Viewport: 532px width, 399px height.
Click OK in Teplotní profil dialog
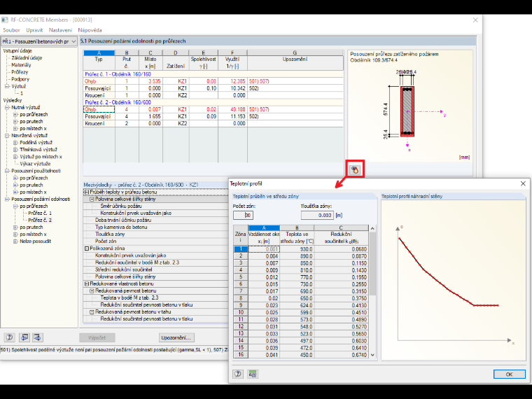click(509, 374)
